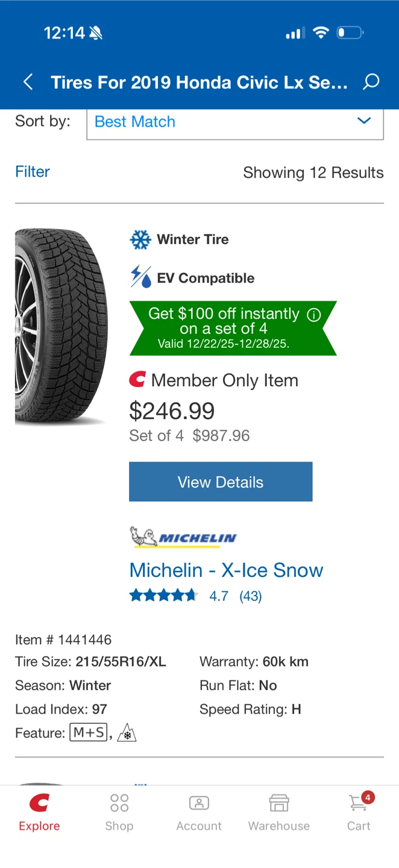
Task: Switch to the Warehouse tab
Action: (279, 812)
